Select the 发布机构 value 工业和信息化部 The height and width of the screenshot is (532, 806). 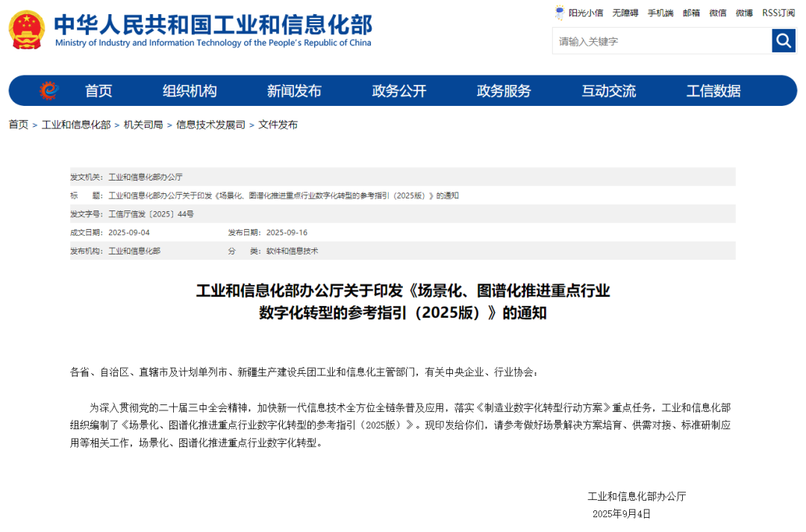[134, 251]
